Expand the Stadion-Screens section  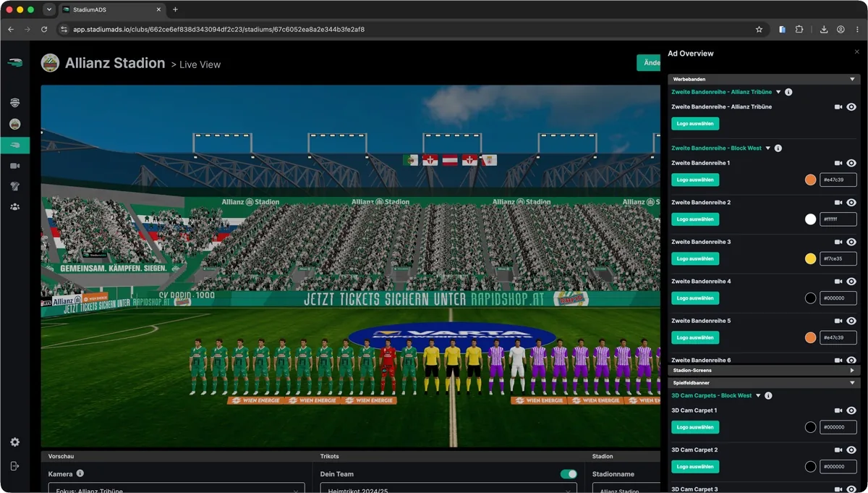(x=852, y=370)
